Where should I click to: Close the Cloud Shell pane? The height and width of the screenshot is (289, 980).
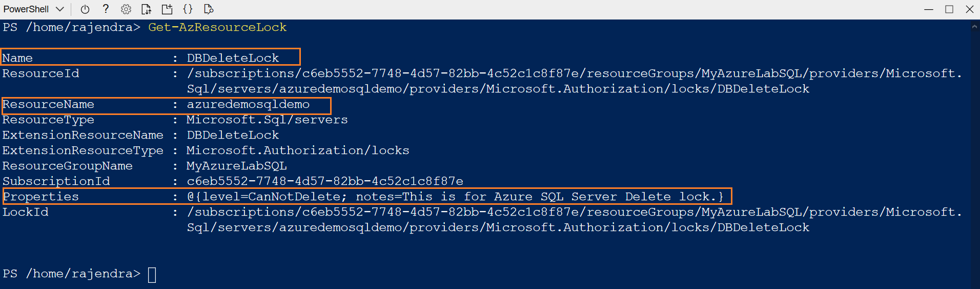970,9
